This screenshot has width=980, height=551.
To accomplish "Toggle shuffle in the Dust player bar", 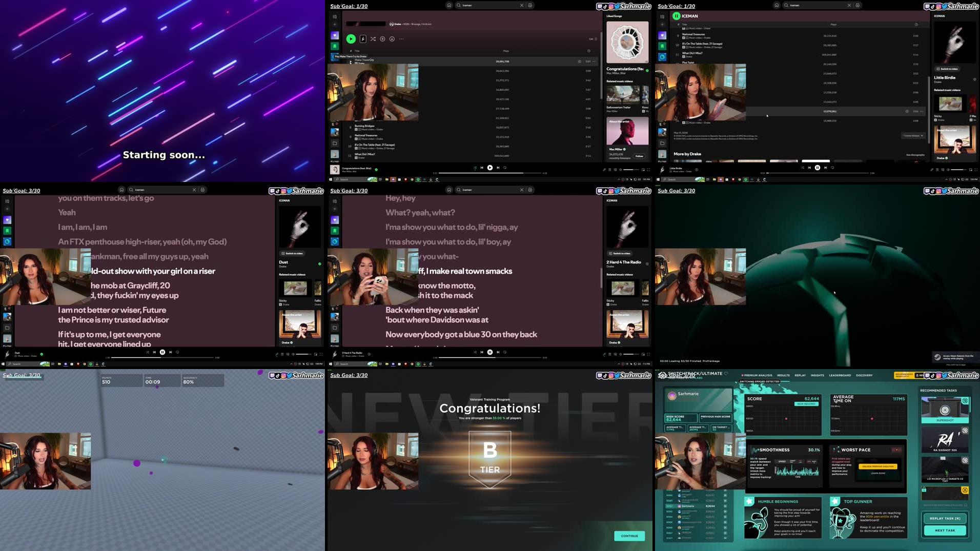I will click(147, 352).
